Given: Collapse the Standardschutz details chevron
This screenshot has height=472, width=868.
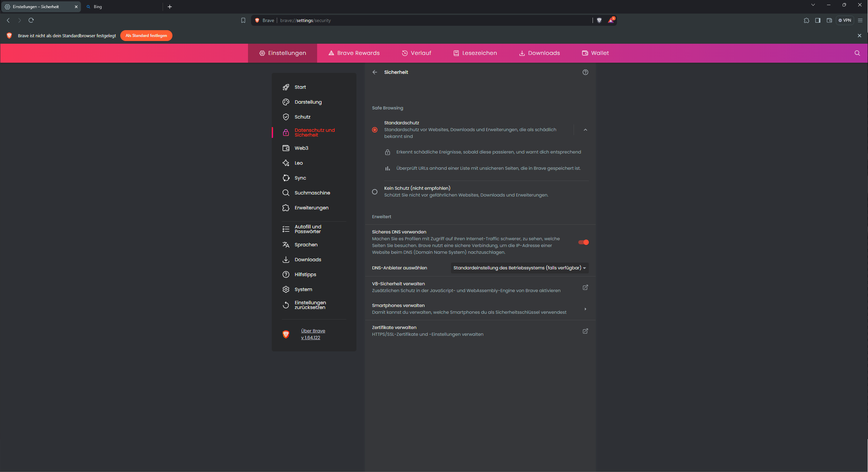Looking at the screenshot, I should point(585,130).
